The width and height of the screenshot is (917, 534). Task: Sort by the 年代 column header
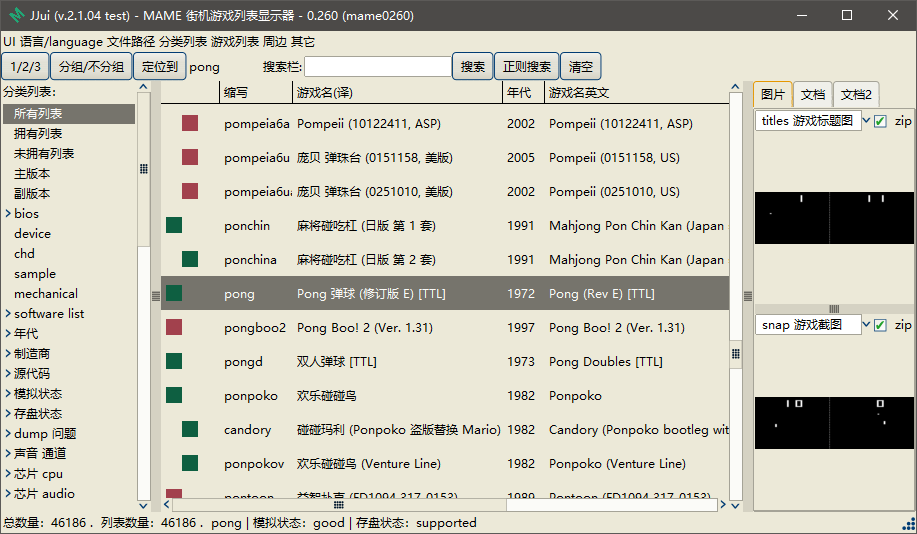point(523,92)
